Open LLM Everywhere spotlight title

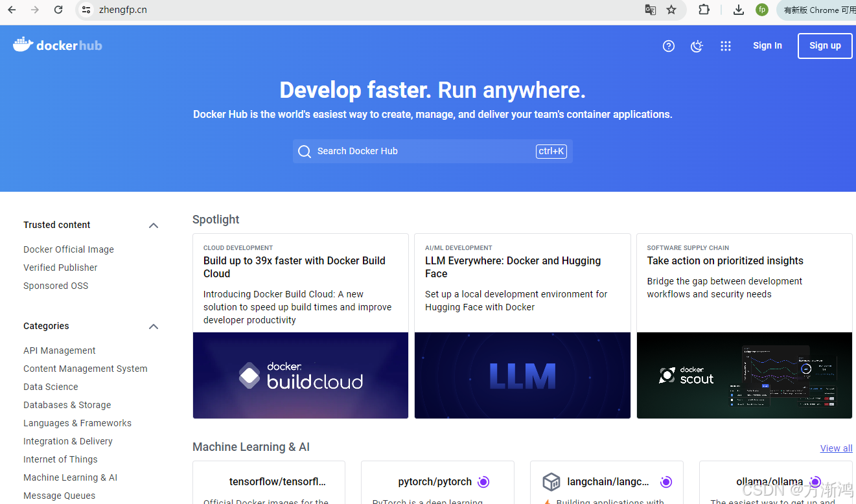point(513,267)
